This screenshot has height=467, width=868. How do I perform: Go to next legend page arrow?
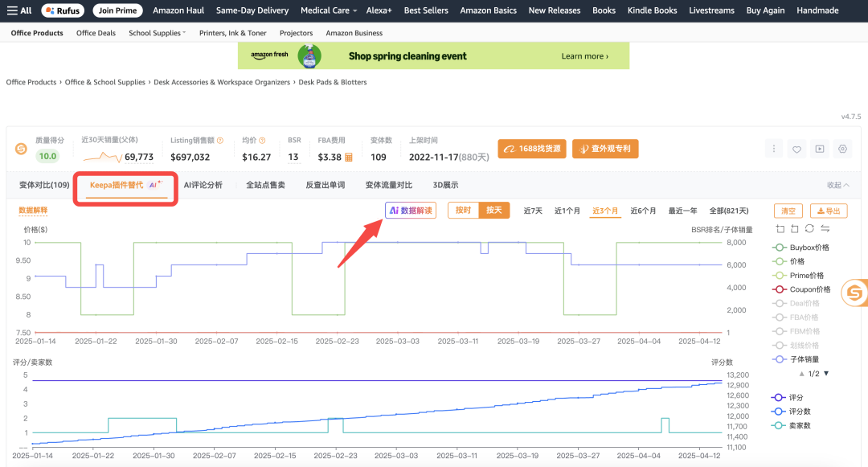click(x=826, y=374)
